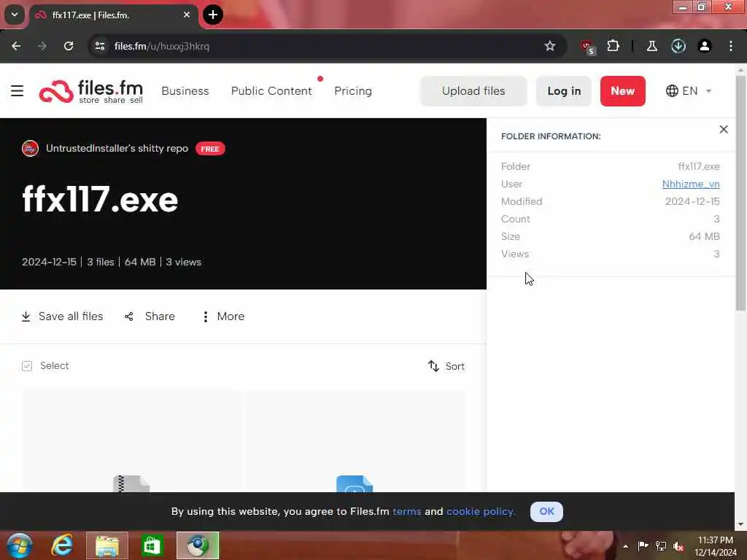This screenshot has height=560, width=747.
Task: Click the red New button
Action: click(x=622, y=90)
